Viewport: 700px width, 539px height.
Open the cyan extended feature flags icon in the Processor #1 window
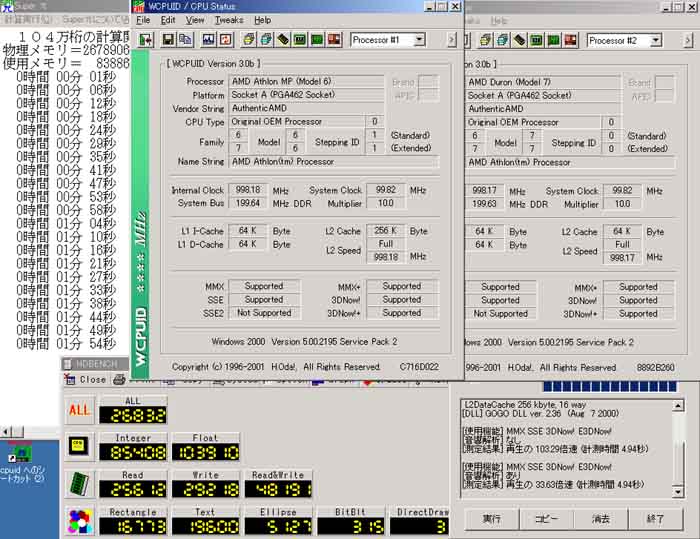coord(266,40)
